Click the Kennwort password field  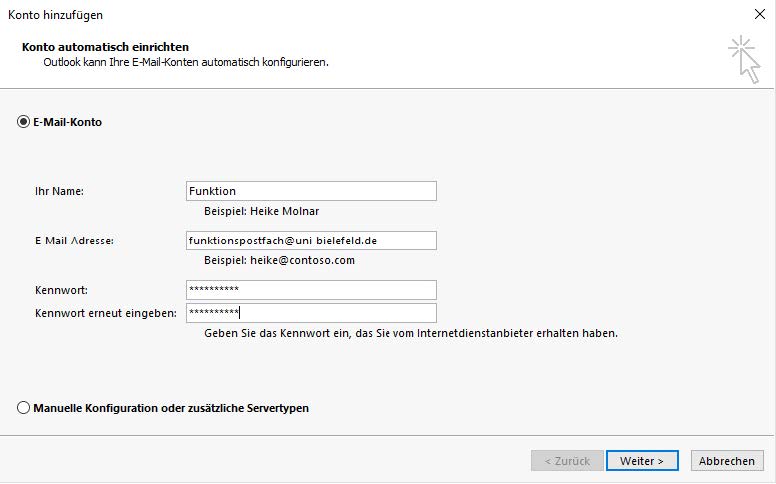pos(311,290)
